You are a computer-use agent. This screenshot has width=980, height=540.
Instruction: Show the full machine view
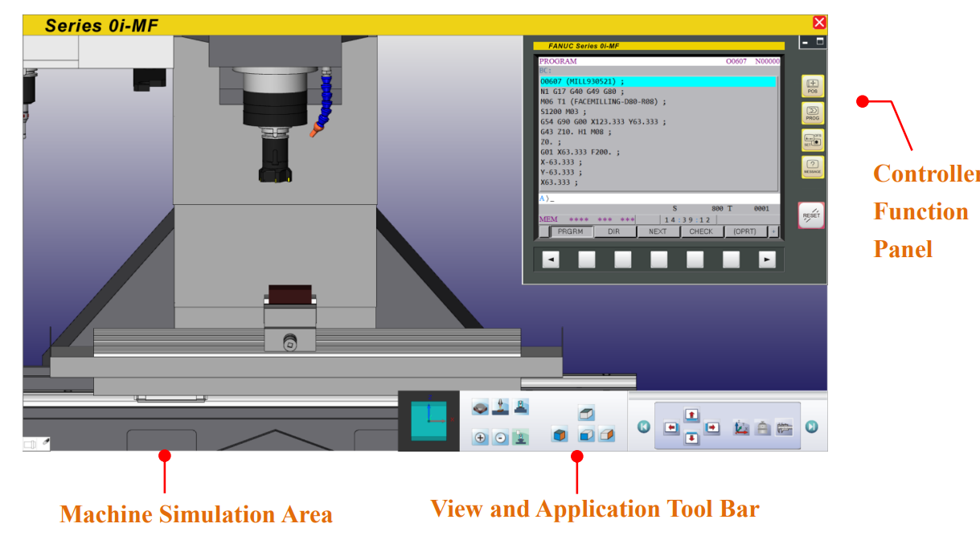(521, 407)
